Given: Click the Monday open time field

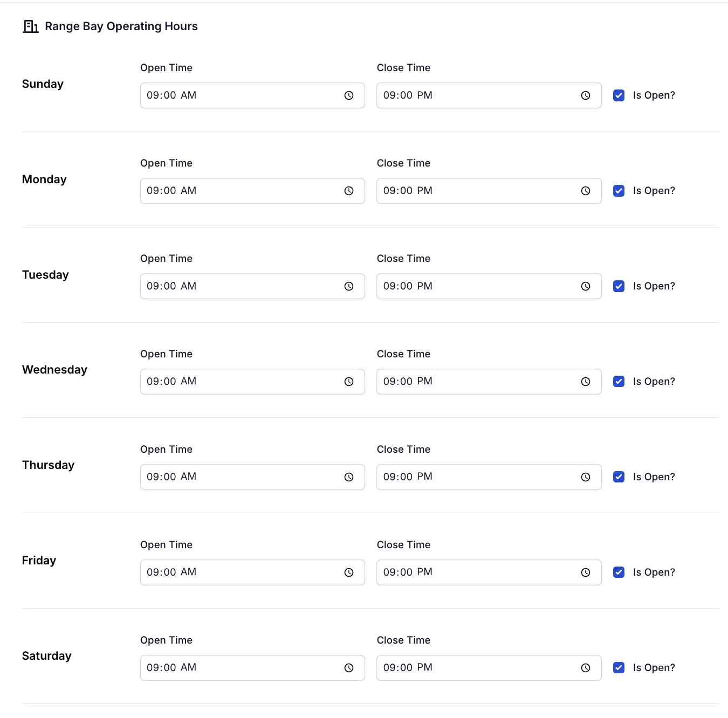Looking at the screenshot, I should 252,191.
